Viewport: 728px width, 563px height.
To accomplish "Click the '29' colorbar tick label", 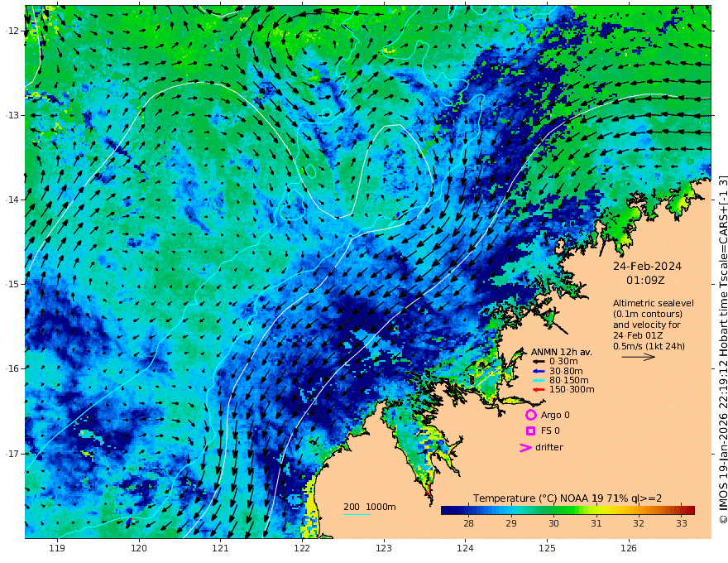I will (x=511, y=523).
